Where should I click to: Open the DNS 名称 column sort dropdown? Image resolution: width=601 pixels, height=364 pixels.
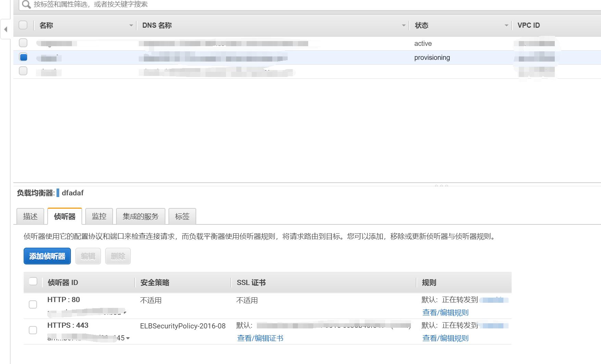(x=403, y=25)
